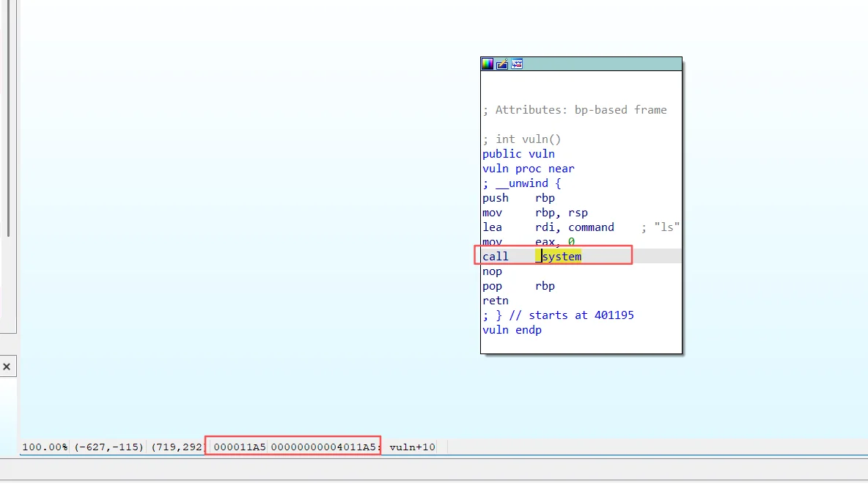Click the 100.00% zoom level in status bar
Viewport: 868px width, 484px height.
click(x=45, y=447)
